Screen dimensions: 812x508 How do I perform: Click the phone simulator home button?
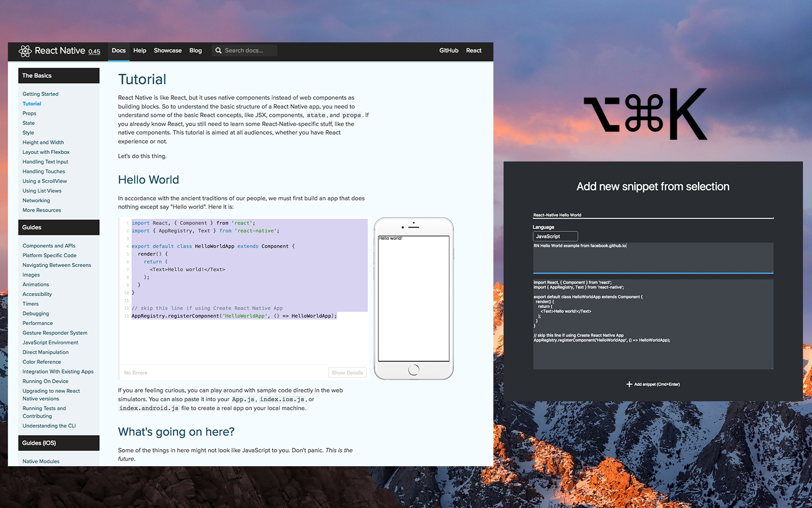coord(413,370)
